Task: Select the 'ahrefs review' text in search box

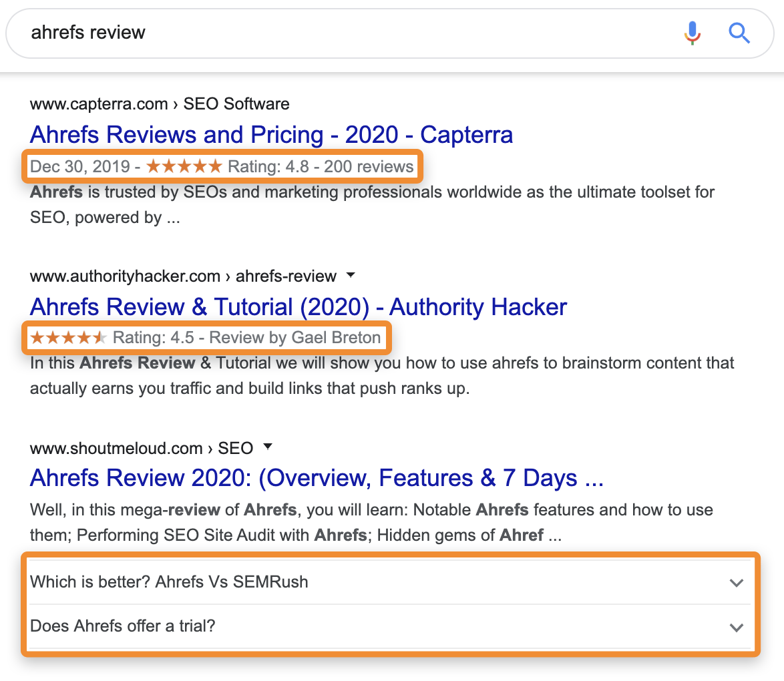Action: click(87, 33)
